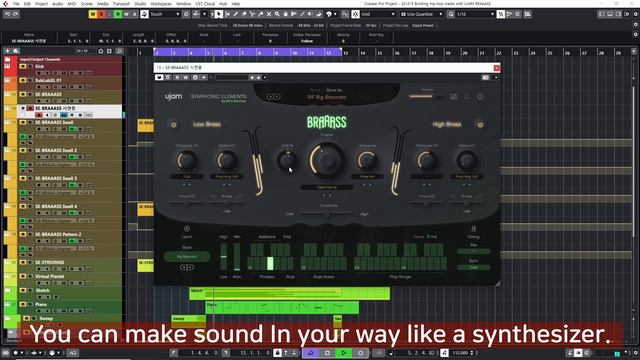Click the Undo arrow icon
640x360 pixels.
tap(7, 14)
